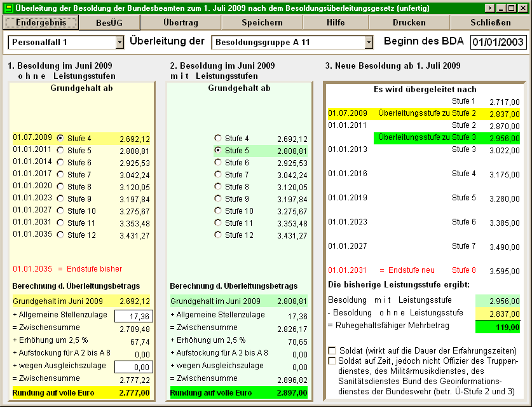This screenshot has height=407, width=532.
Task: Open Hilfe
Action: tap(336, 23)
